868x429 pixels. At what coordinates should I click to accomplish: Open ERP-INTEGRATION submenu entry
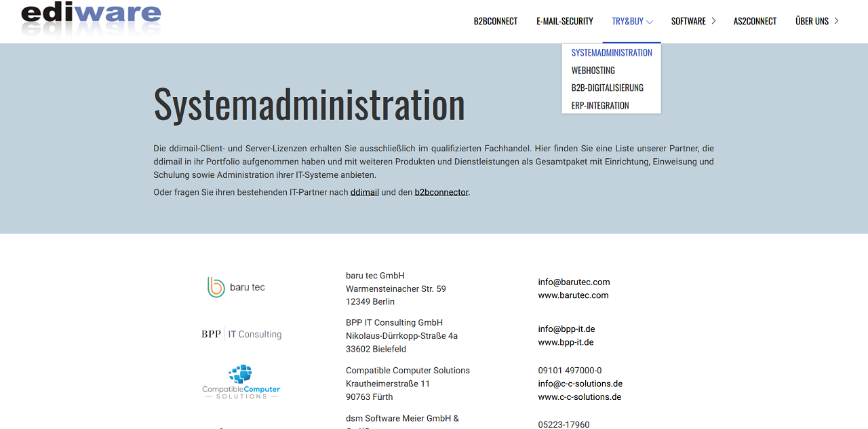tap(600, 105)
